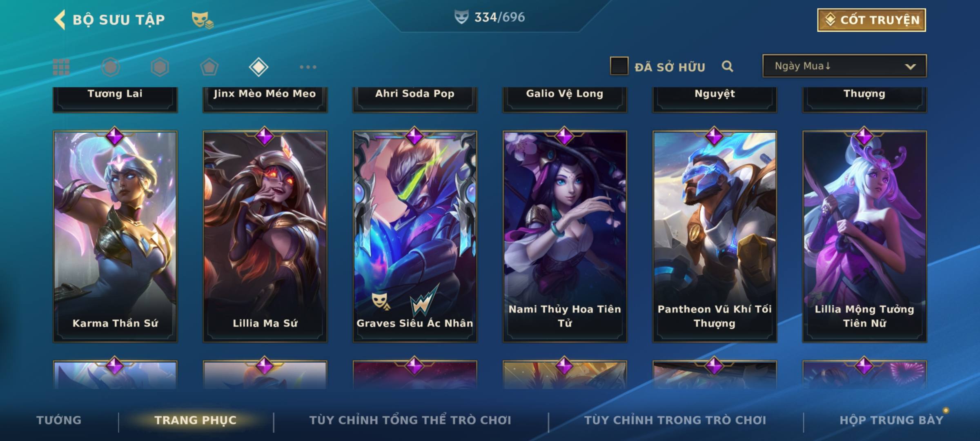
Task: Filter by first round hexagon rarity icon
Action: point(111,67)
